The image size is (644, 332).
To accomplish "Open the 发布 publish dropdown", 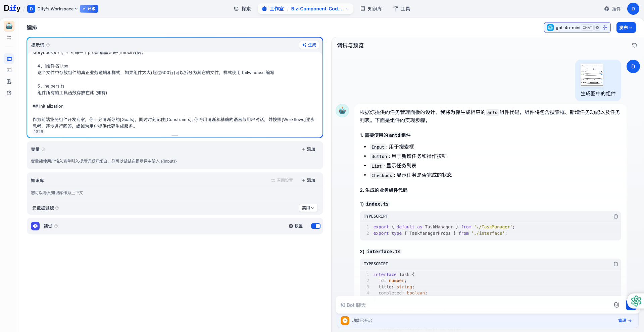I will click(x=626, y=27).
